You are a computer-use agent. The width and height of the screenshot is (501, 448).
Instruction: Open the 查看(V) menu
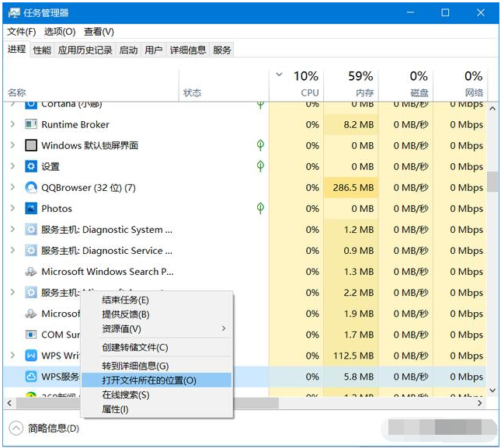tap(99, 32)
